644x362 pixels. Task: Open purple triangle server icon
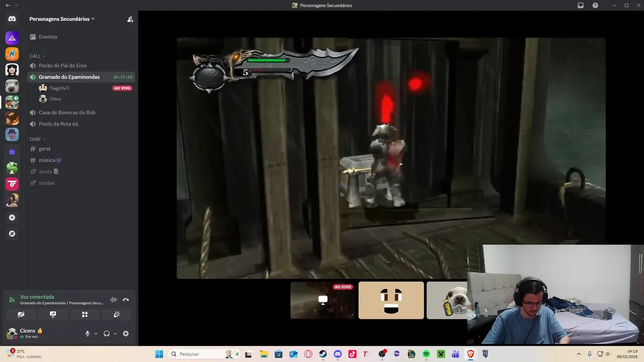[12, 38]
